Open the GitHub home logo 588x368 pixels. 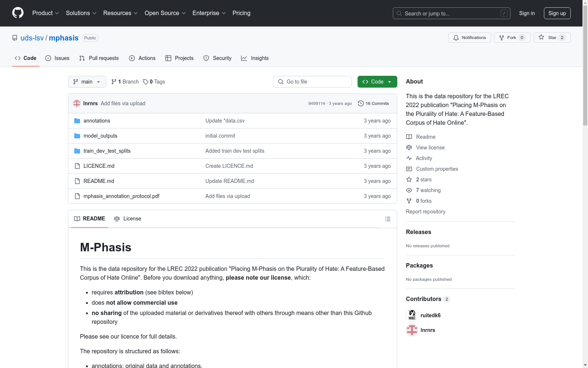tap(18, 13)
